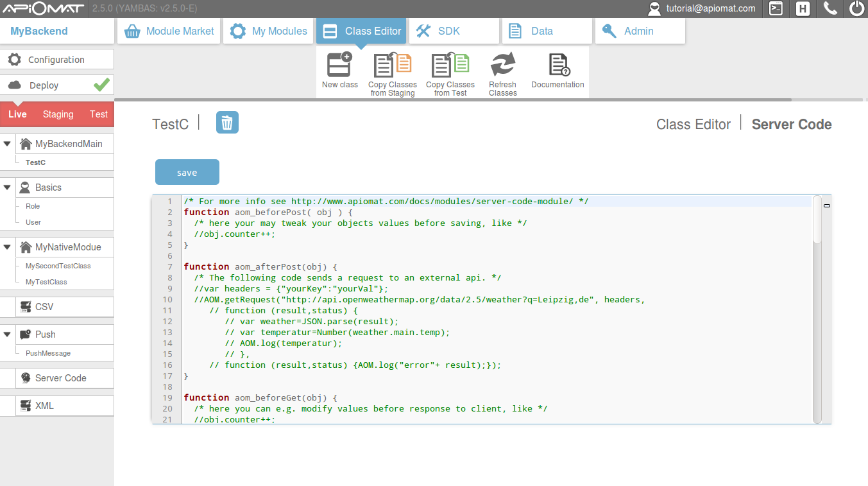Open the console icon in the top bar
868x486 pixels.
776,8
